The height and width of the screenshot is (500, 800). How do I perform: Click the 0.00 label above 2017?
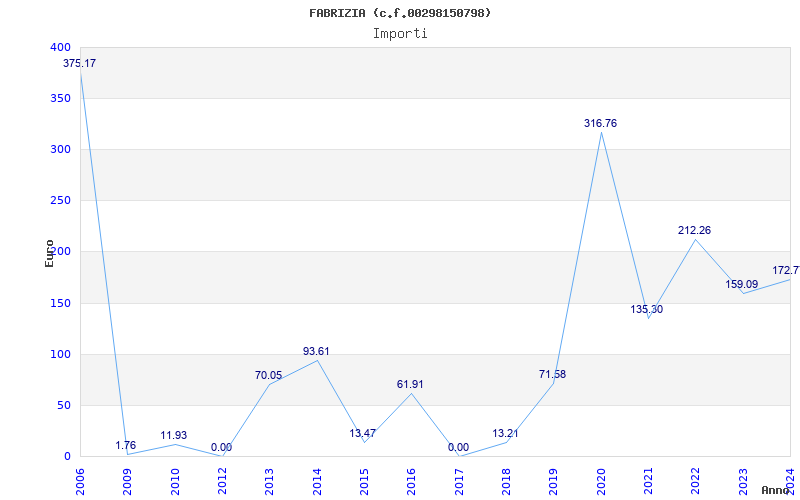(x=459, y=447)
